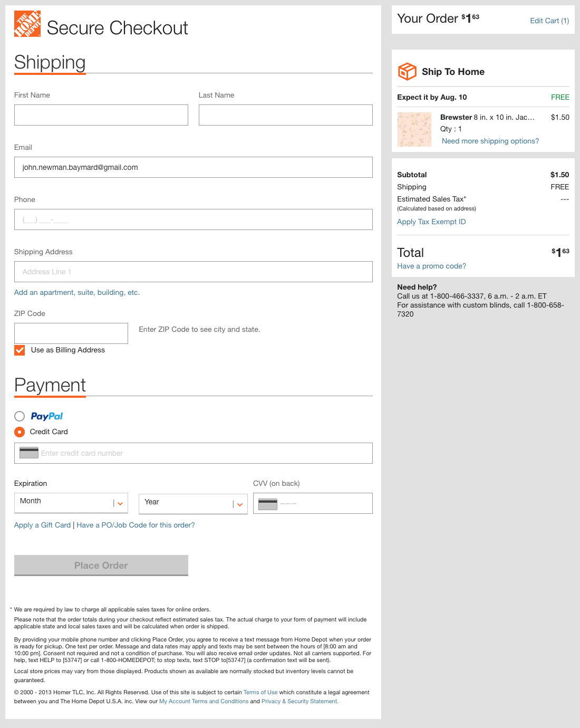Select the Credit Card payment option
Image resolution: width=580 pixels, height=728 pixels.
(x=20, y=432)
